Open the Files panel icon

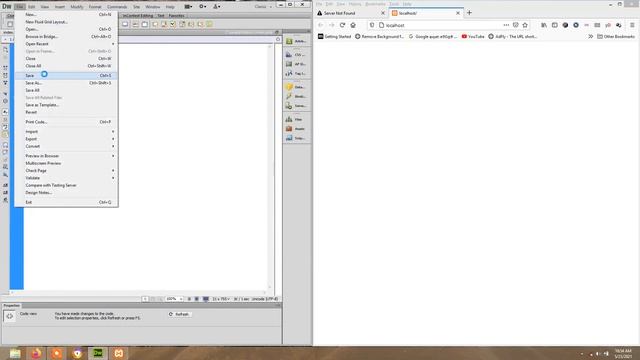point(296,119)
